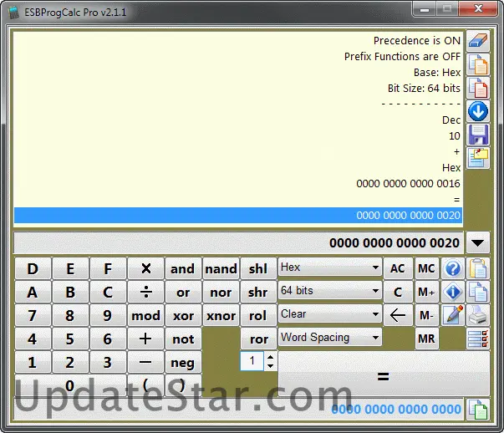Click the hex digit A key
The image size is (504, 433).
33,292
